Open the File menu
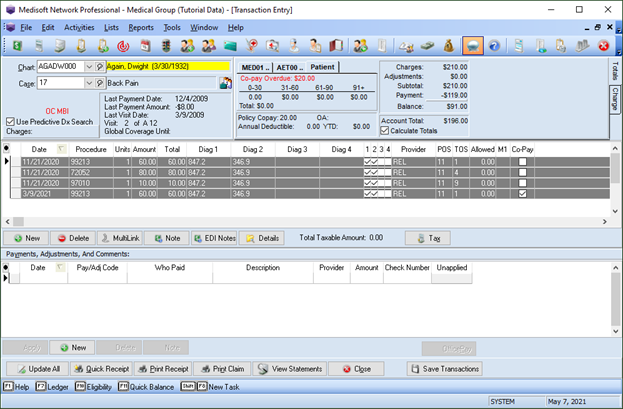Image resolution: width=623 pixels, height=409 pixels. click(x=26, y=27)
